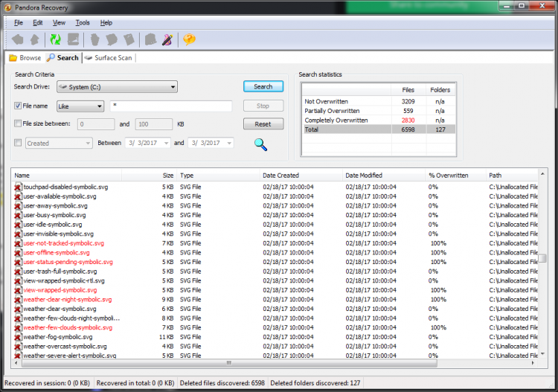This screenshot has width=558, height=392.
Task: Open Help via the orange question mark icon
Action: [189, 39]
